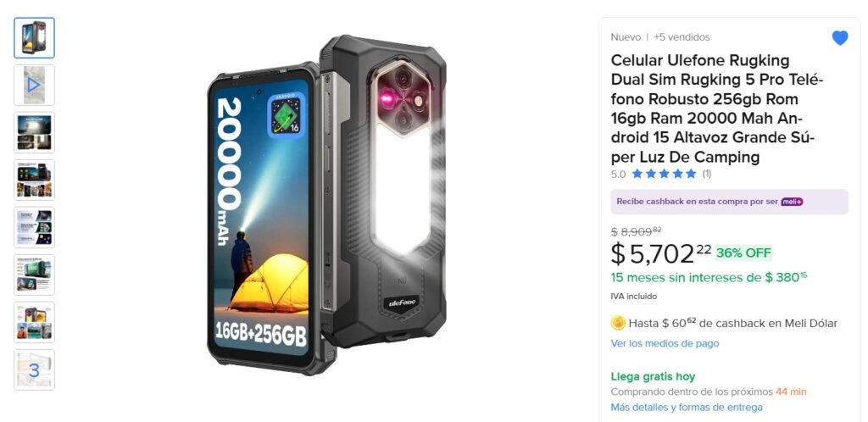Click the cashback meli+ banner
Screen dimensions: 868x422
[x=729, y=202]
